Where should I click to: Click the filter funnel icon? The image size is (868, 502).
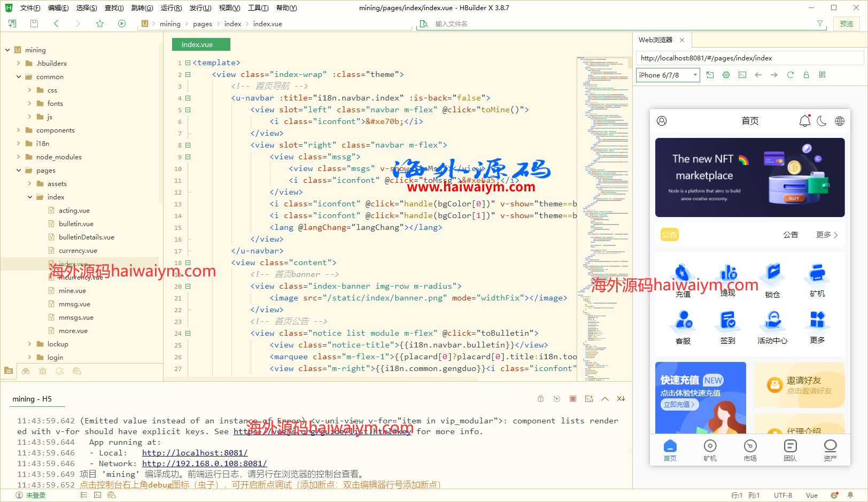point(820,24)
